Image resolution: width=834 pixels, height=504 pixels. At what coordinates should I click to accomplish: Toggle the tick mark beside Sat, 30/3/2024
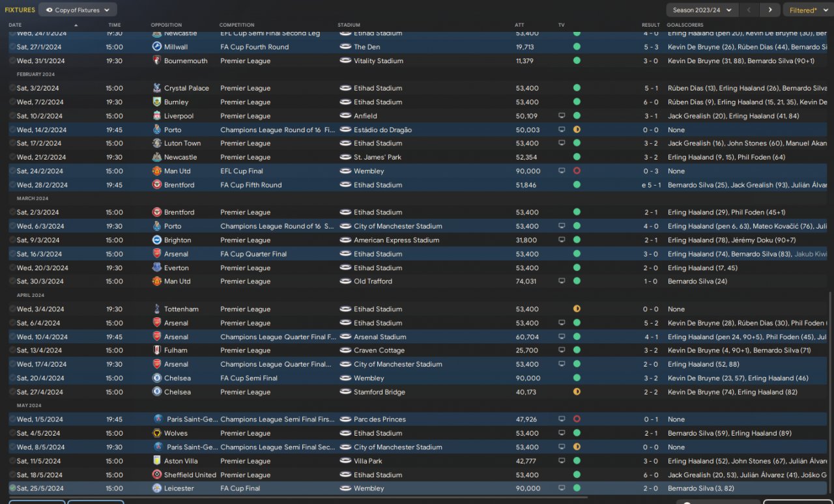[x=12, y=281]
